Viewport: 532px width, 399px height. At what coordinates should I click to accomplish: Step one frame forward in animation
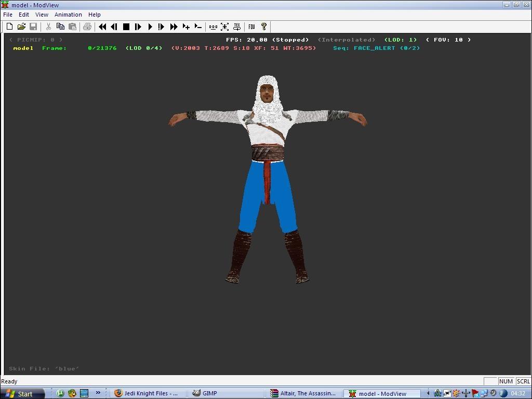pos(138,26)
